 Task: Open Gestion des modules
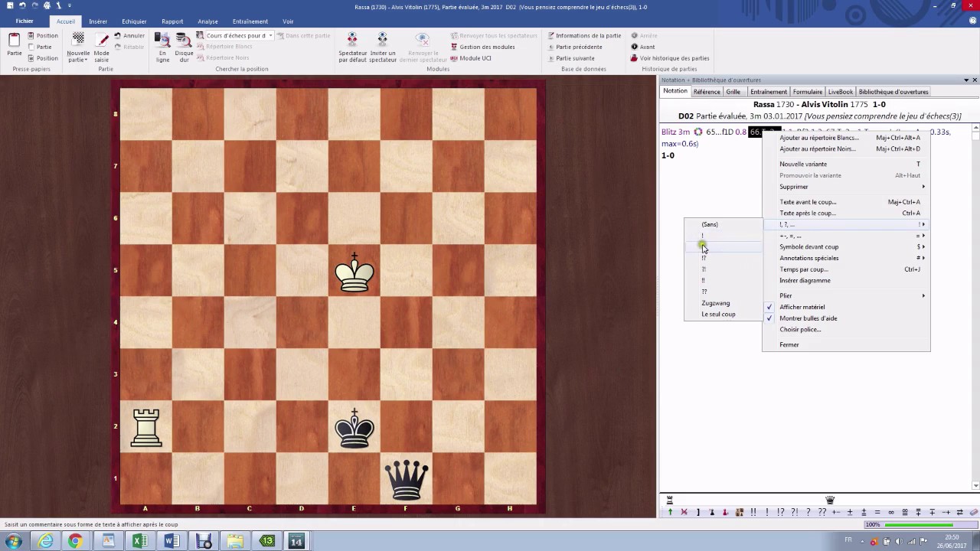pos(482,47)
